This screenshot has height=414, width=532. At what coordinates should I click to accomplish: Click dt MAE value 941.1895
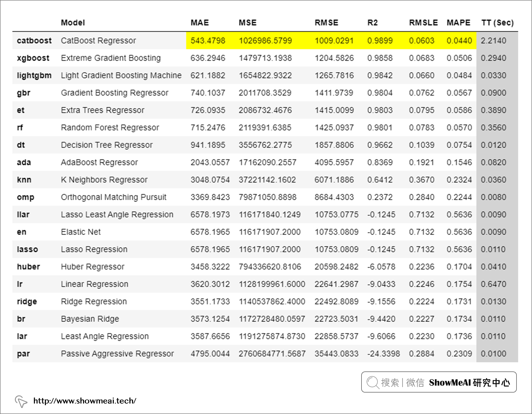pyautogui.click(x=208, y=145)
